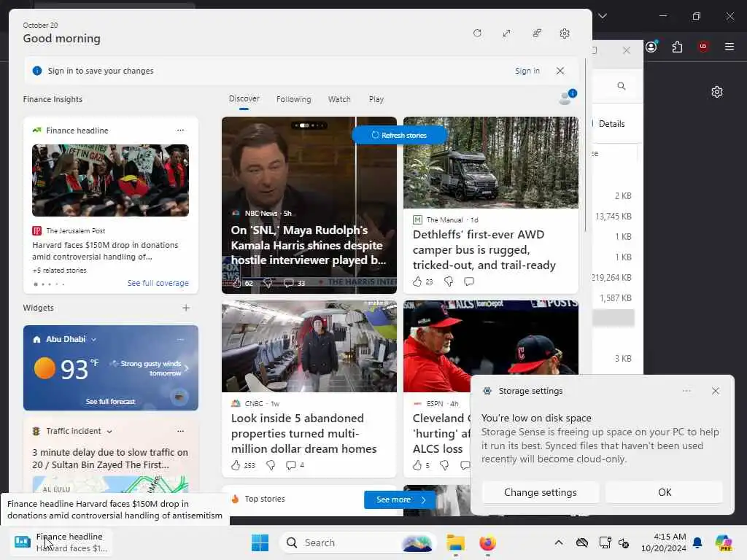Select the OneDrive cloud tray icon
The height and width of the screenshot is (560, 747).
point(581,542)
